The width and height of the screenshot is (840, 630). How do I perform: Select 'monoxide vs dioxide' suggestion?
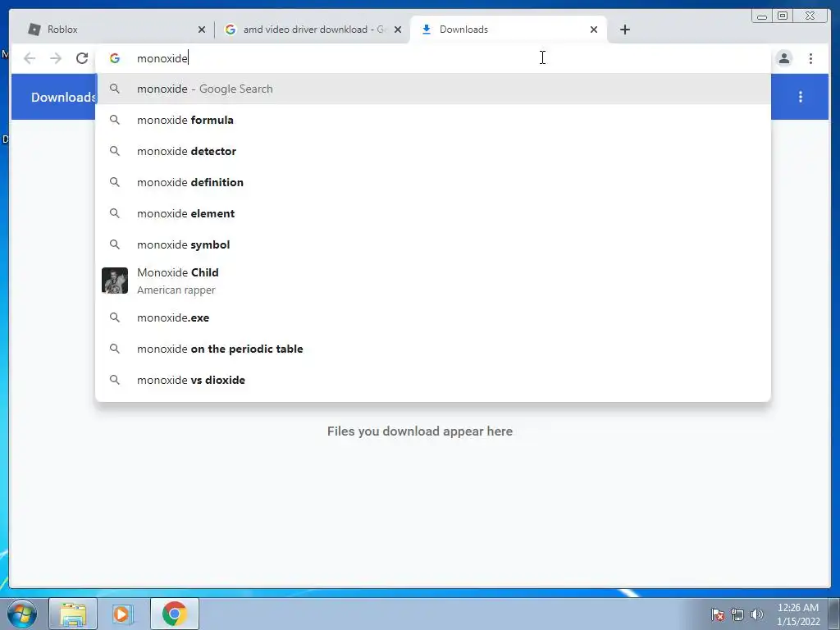pos(433,380)
